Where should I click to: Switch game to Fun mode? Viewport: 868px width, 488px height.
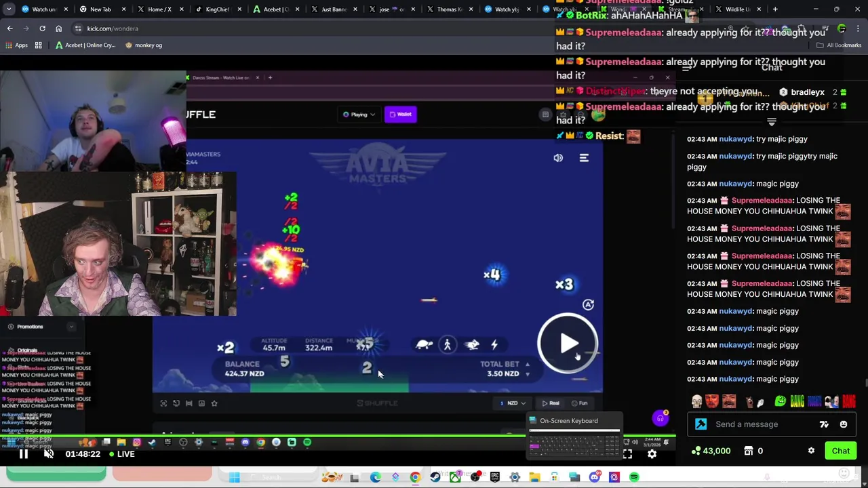click(x=579, y=403)
